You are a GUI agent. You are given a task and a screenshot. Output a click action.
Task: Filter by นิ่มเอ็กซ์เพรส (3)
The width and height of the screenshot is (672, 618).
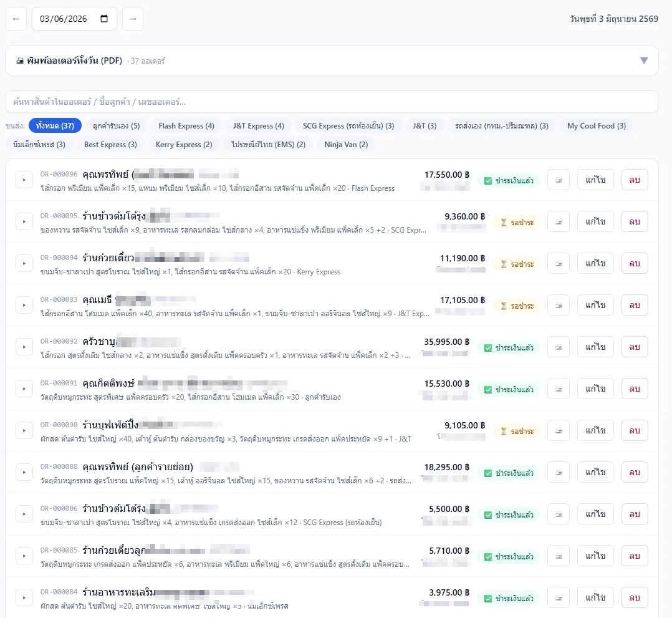(x=39, y=145)
